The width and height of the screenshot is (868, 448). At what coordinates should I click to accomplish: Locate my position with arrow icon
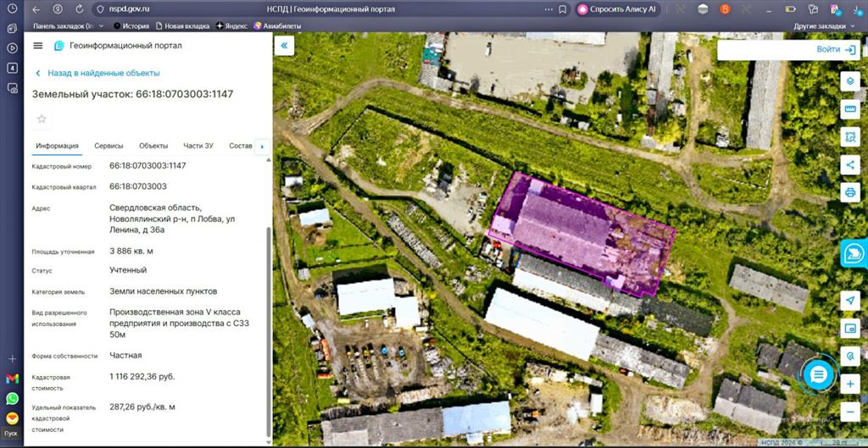click(x=849, y=301)
